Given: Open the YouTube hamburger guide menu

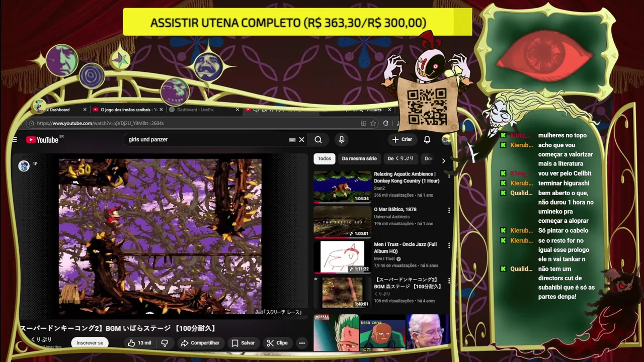Looking at the screenshot, I should click(15, 140).
